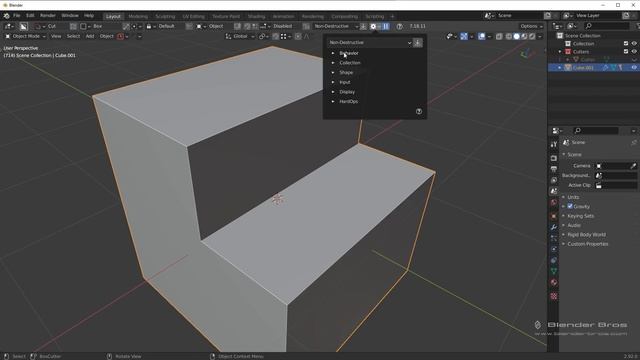Open the Physics properties tab
The height and width of the screenshot is (360, 640).
tap(554, 249)
